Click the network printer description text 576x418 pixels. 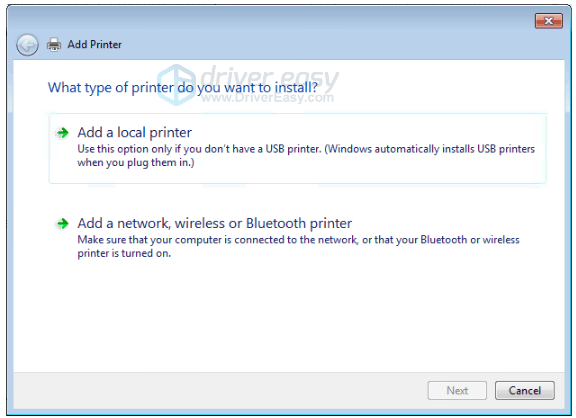pos(298,246)
